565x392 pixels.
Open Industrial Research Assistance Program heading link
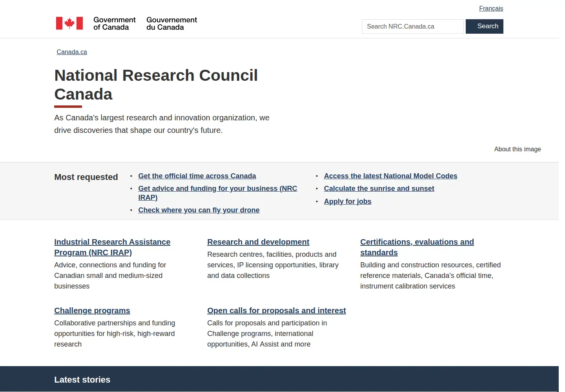tap(112, 247)
